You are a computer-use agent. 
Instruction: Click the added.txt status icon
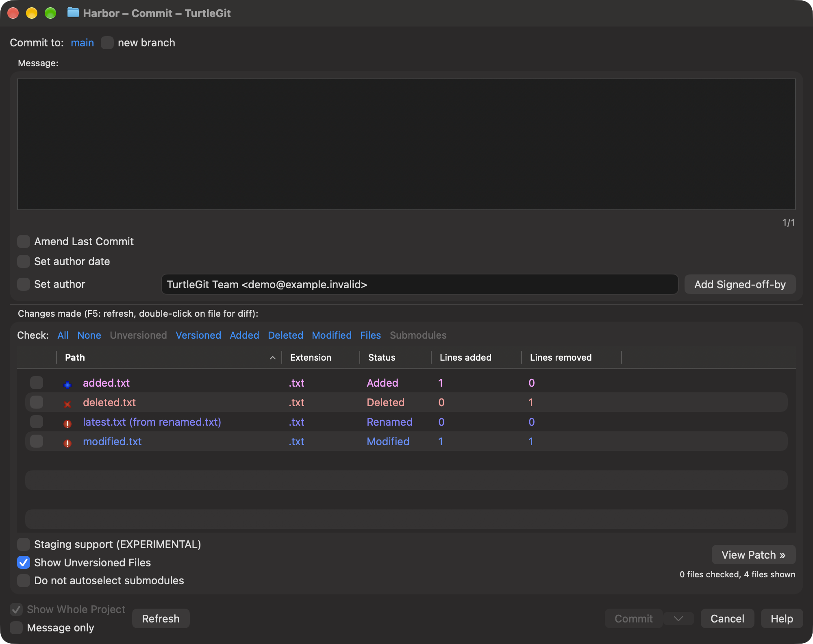pos(67,384)
